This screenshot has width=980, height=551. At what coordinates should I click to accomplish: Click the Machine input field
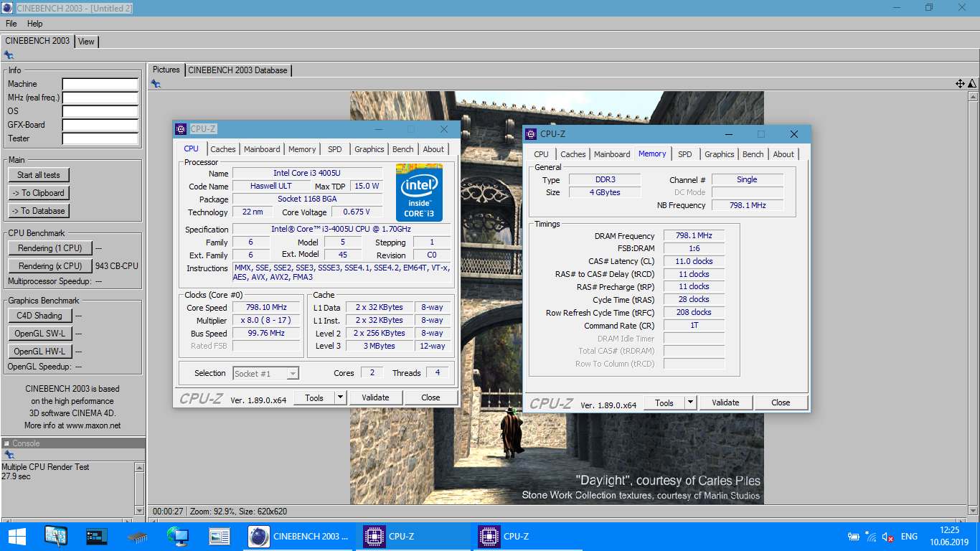tap(100, 84)
